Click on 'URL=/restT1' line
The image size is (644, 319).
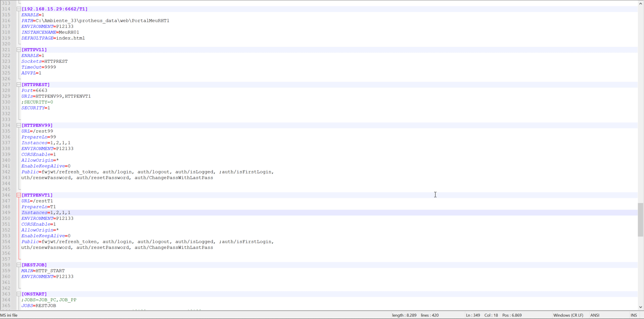37,201
